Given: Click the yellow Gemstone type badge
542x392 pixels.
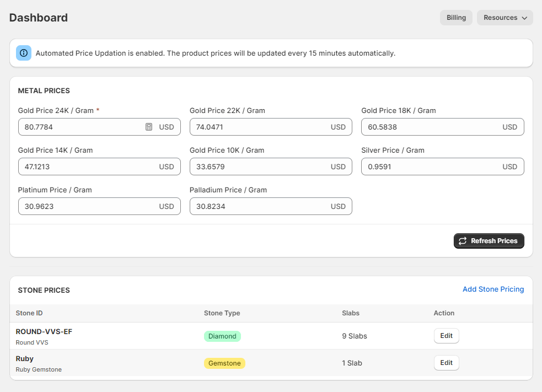Looking at the screenshot, I should tap(224, 363).
